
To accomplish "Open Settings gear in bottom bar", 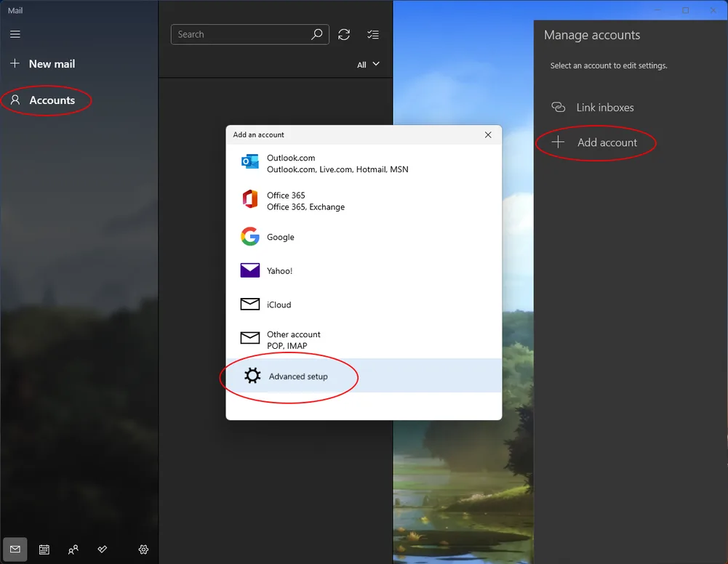I will (144, 549).
